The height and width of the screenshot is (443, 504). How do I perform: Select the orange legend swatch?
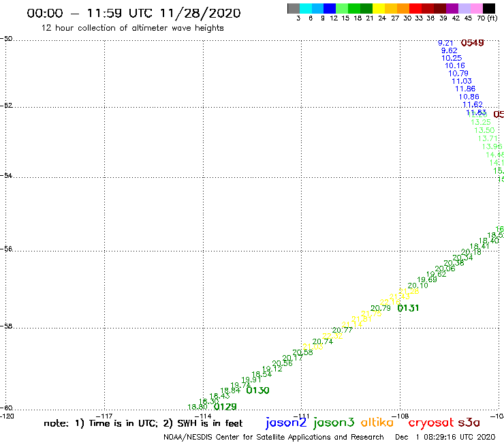(403, 9)
